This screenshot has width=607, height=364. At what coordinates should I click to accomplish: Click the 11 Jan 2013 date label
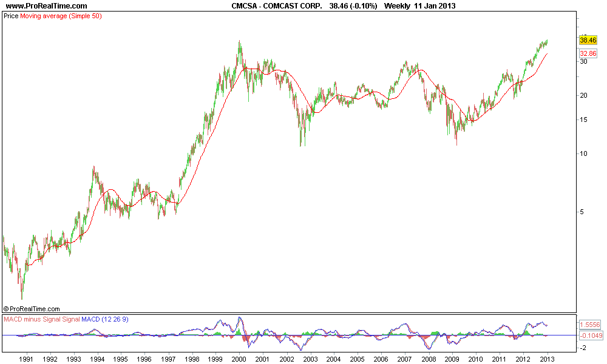coord(435,6)
